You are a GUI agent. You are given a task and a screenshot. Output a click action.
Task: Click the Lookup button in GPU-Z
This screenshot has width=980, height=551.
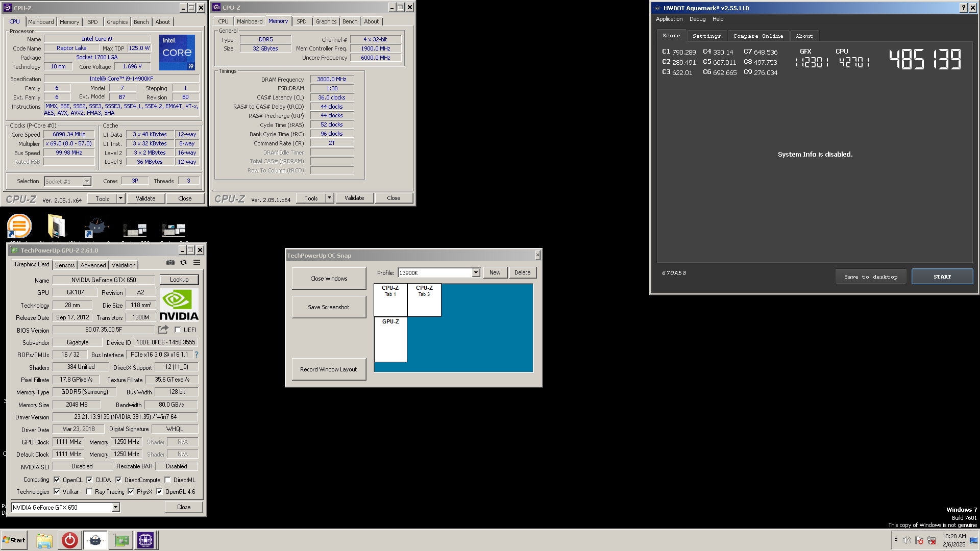point(179,280)
